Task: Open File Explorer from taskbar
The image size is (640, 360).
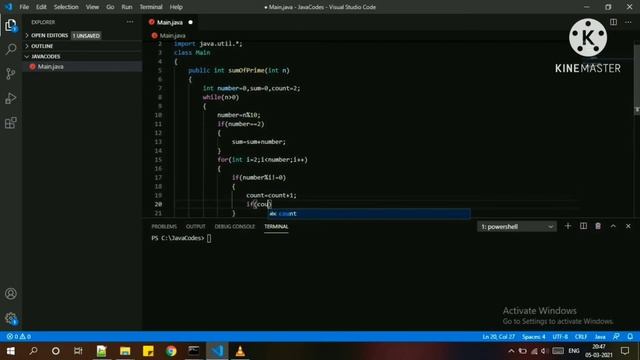Action: click(x=125, y=351)
